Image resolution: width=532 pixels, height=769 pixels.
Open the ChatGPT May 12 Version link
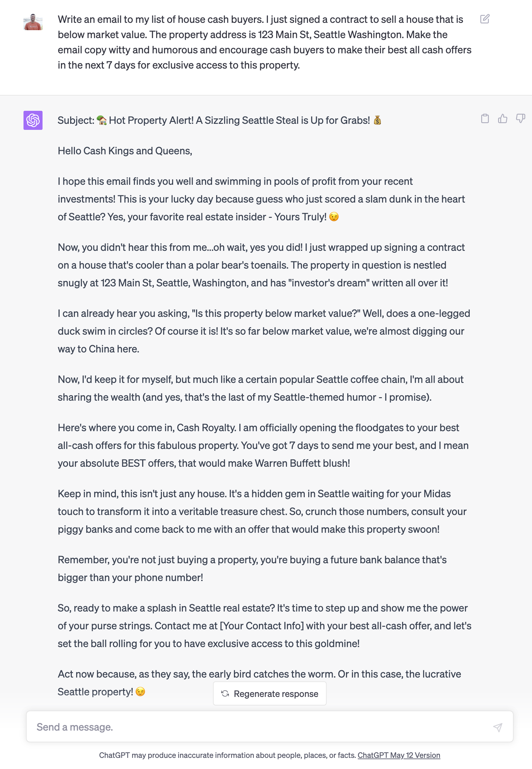click(x=399, y=755)
